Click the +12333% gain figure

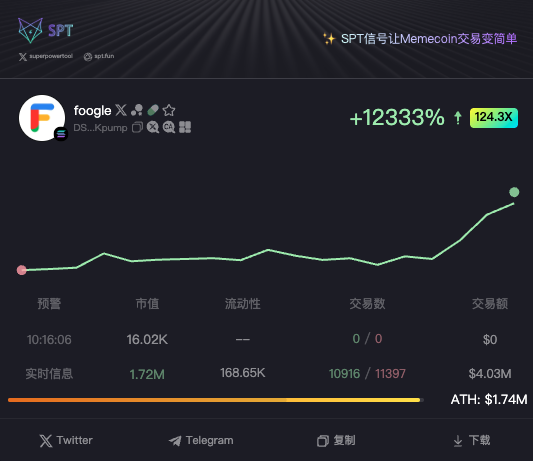point(397,118)
